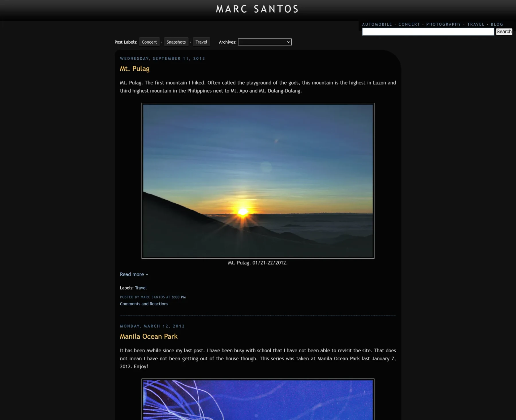The image size is (516, 420).
Task: Open Comments and Reactions for Mt. Pulag
Action: tap(144, 304)
